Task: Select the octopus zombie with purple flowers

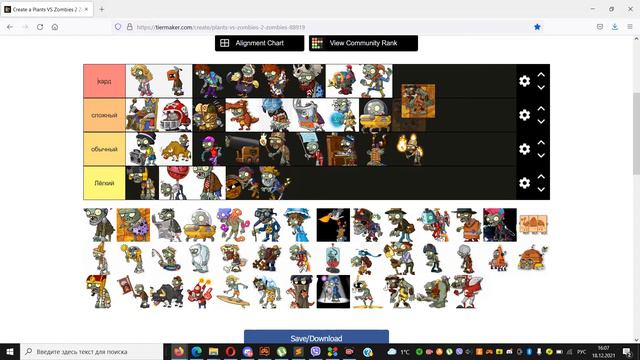Action: 233,225
